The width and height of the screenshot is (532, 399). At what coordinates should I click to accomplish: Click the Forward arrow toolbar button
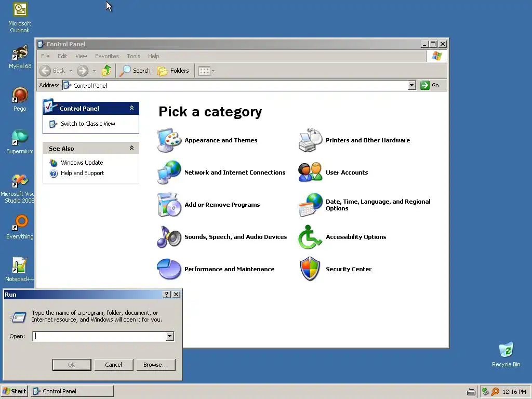[x=83, y=71]
